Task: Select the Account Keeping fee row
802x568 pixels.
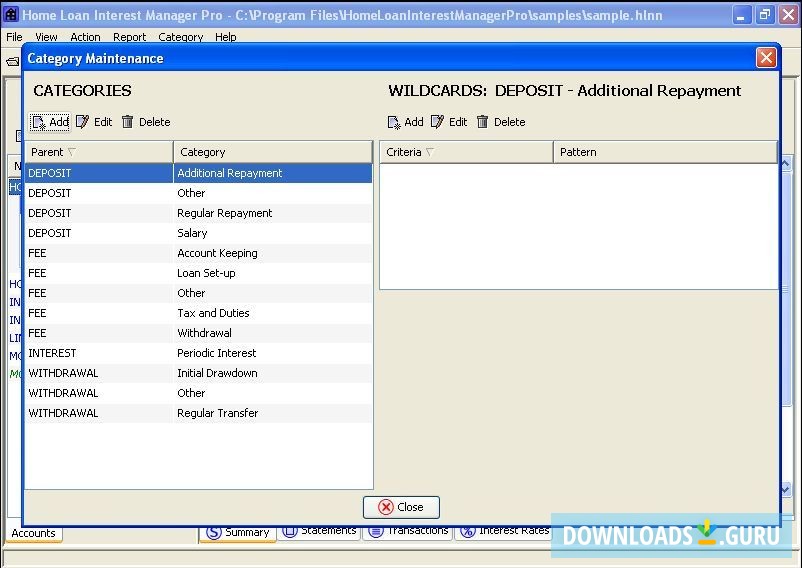Action: 198,253
